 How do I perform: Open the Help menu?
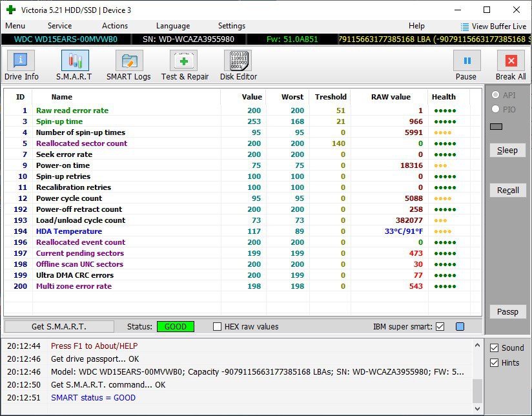(x=416, y=26)
